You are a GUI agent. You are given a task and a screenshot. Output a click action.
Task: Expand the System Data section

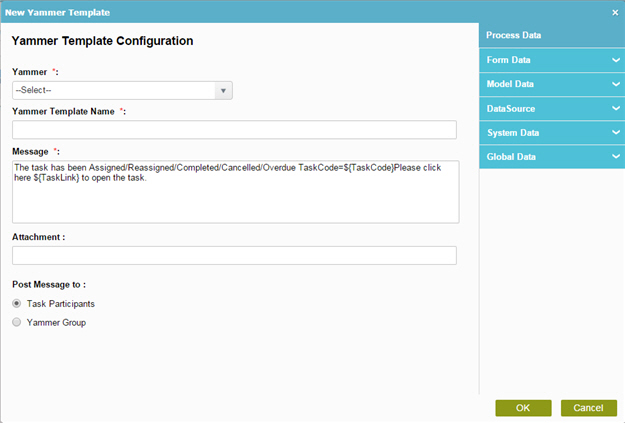pyautogui.click(x=552, y=133)
